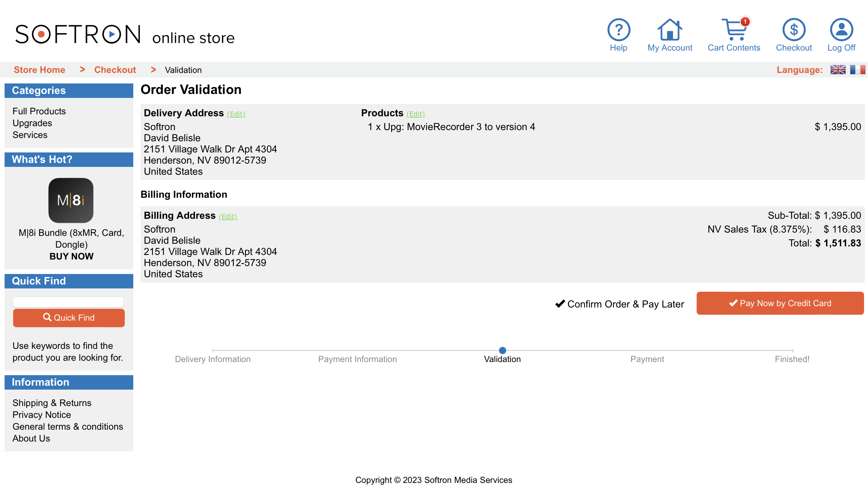Click the Payment step label
The width and height of the screenshot is (868, 500).
[647, 359]
